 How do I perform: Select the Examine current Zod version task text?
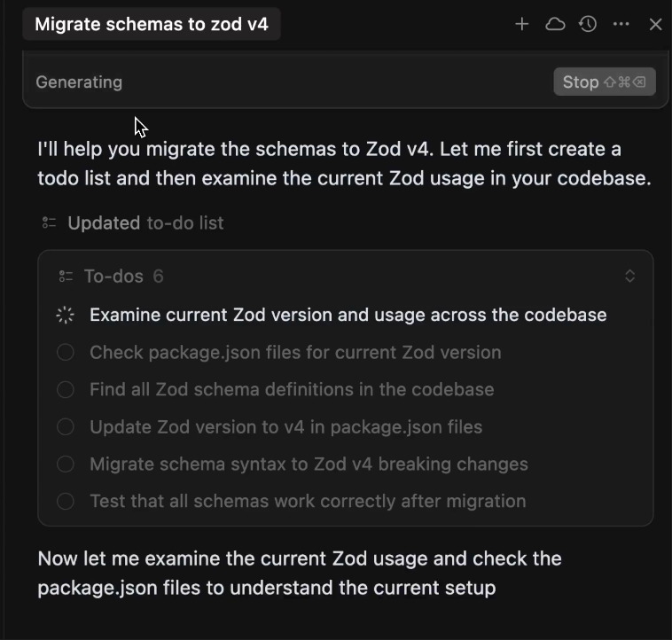pos(348,315)
